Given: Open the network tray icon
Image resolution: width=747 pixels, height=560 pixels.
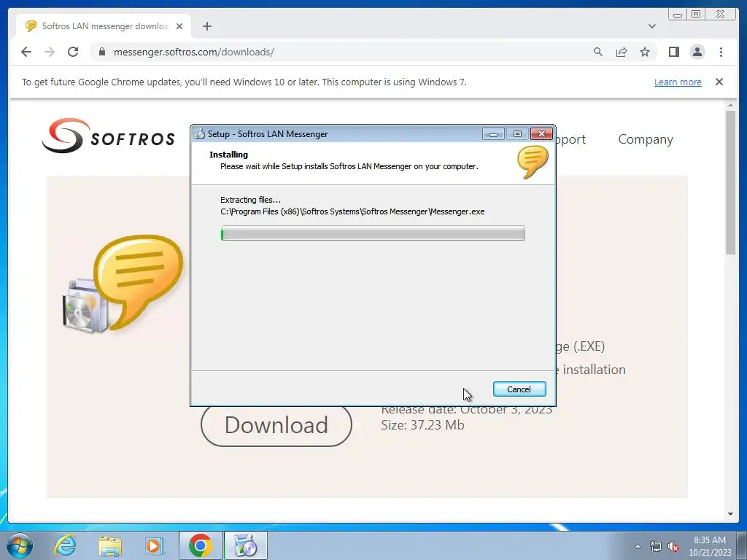Looking at the screenshot, I should click(656, 546).
